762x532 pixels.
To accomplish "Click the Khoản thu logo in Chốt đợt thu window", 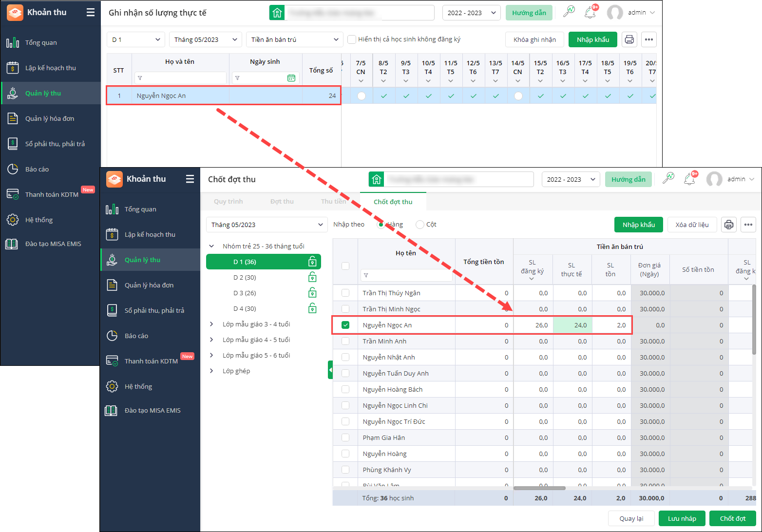I will (x=114, y=179).
